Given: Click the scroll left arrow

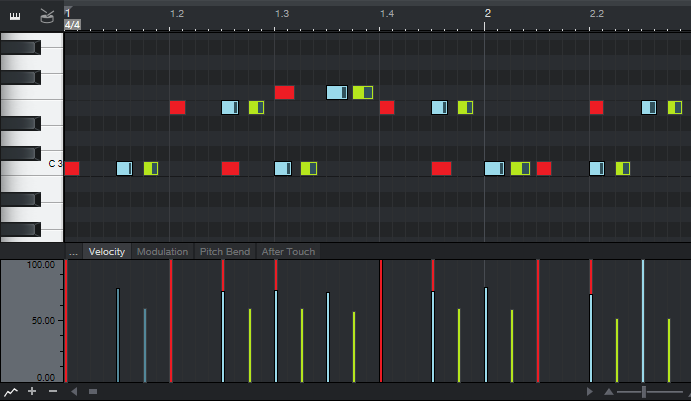Looking at the screenshot, I should (x=75, y=391).
